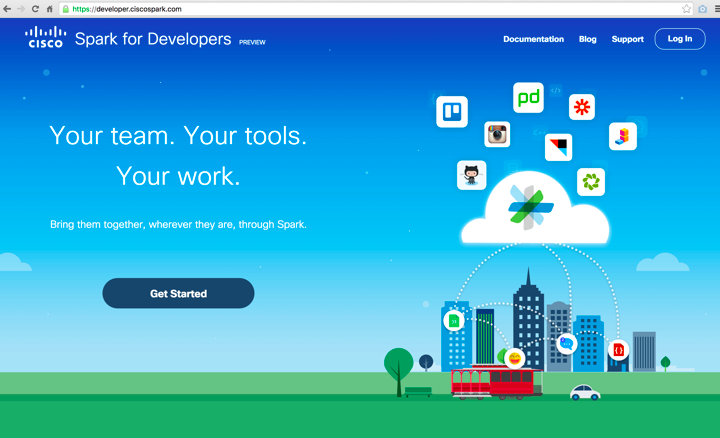Click the Instagram camera icon
Screen dimensions: 720x438
tap(497, 135)
